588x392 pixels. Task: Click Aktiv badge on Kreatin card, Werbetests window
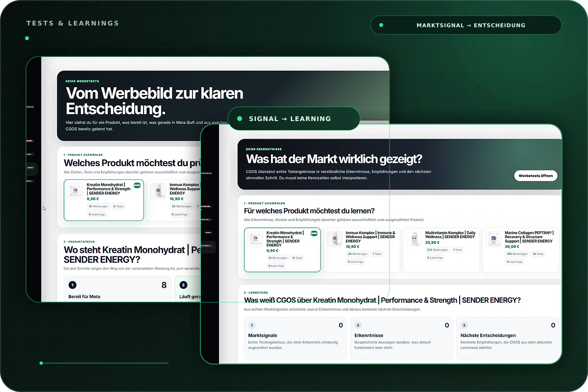[137, 185]
